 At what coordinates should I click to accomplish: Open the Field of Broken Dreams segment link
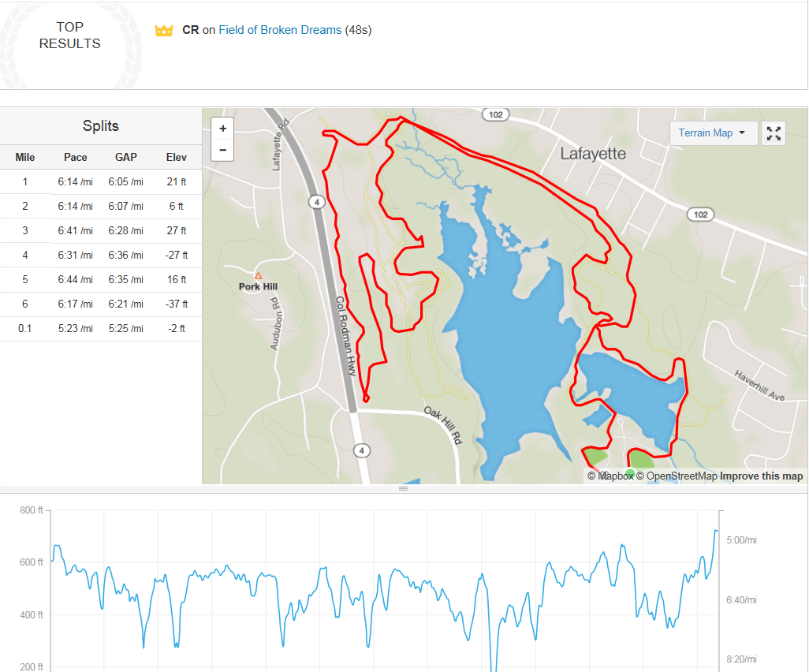click(279, 30)
